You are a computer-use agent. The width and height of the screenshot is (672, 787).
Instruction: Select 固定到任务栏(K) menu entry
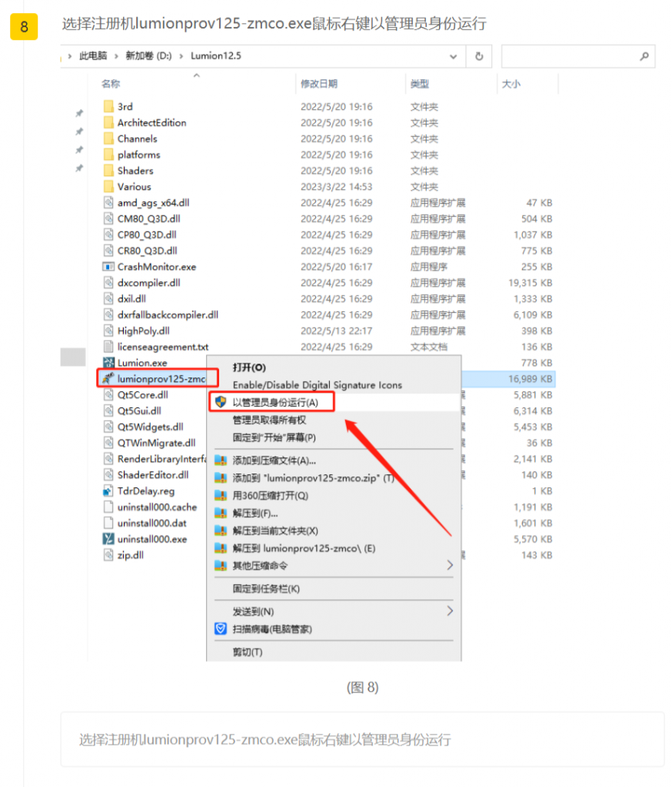[x=266, y=589]
